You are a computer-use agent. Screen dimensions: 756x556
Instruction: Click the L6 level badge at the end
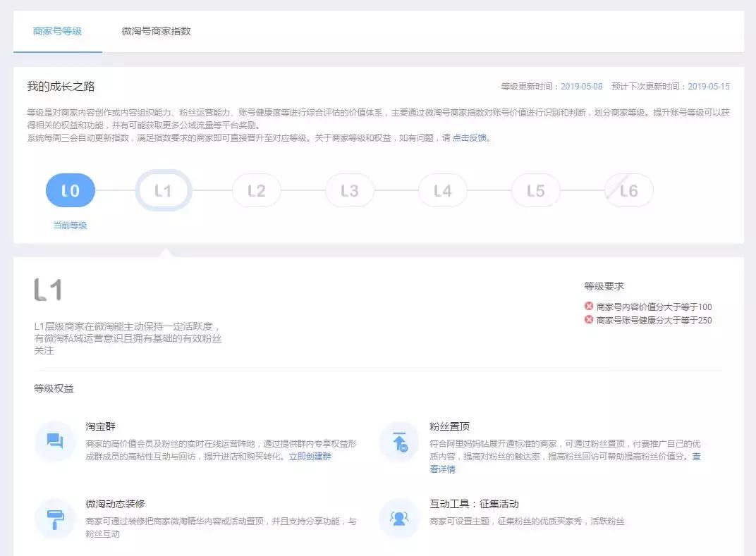click(628, 190)
